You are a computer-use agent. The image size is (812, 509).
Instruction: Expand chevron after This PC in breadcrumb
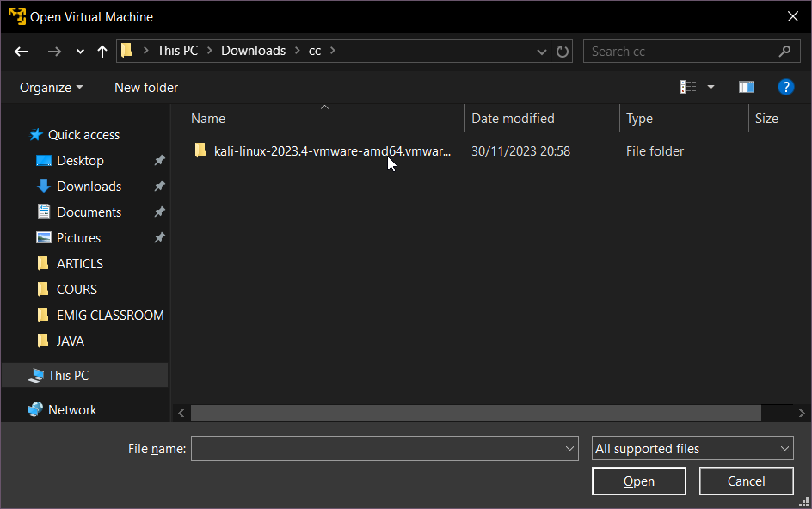click(210, 50)
